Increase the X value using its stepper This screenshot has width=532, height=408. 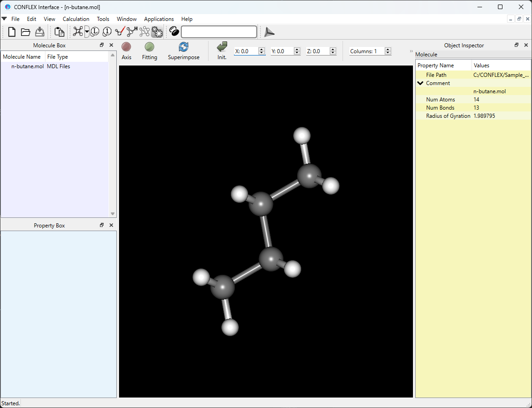(x=261, y=49)
